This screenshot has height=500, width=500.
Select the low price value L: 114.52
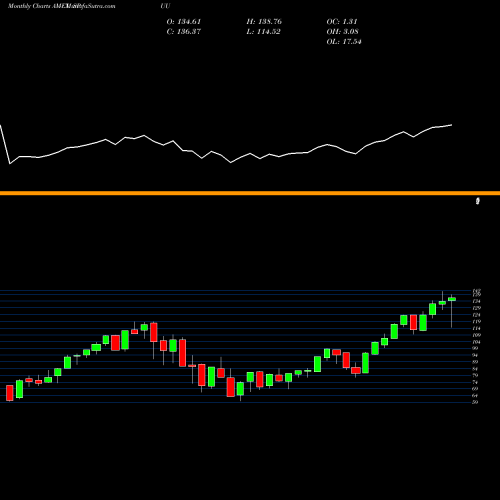(x=263, y=32)
